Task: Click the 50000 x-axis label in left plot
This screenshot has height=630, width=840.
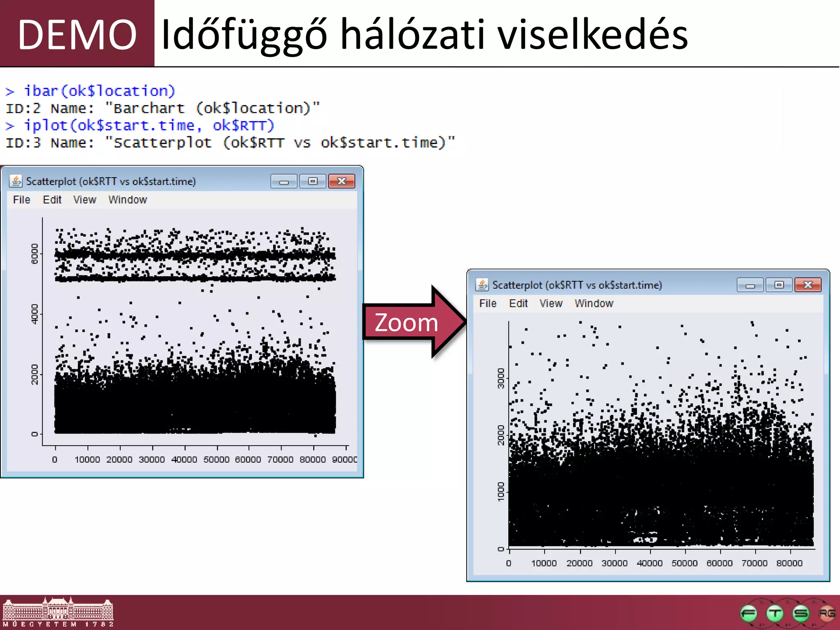Action: click(217, 459)
